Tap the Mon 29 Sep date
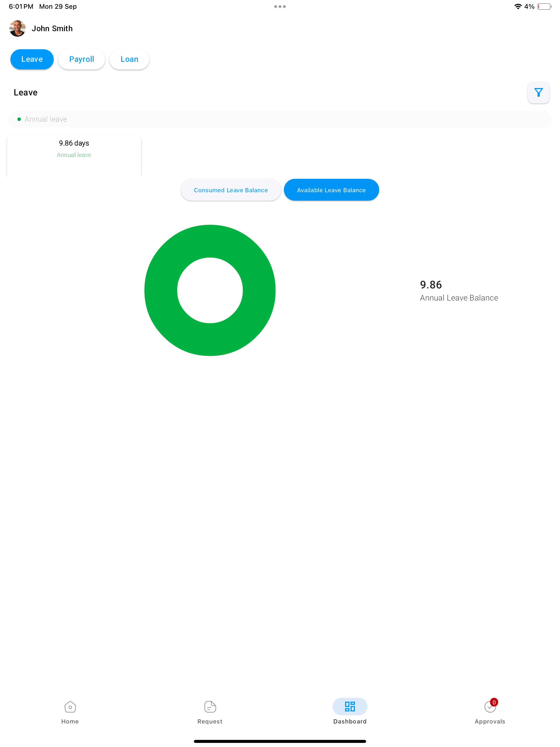The image size is (560, 747). tap(58, 6)
